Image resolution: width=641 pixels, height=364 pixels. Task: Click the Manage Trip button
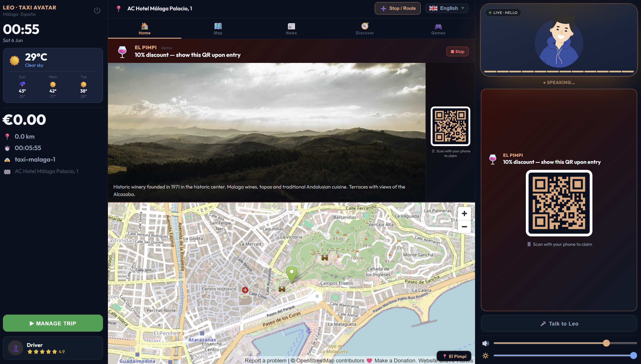pos(53,323)
